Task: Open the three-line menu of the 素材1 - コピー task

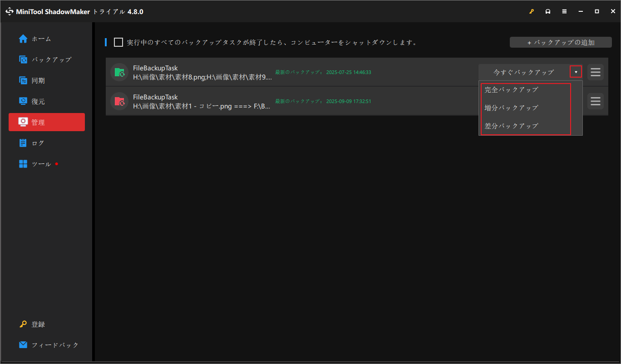Action: click(x=596, y=101)
